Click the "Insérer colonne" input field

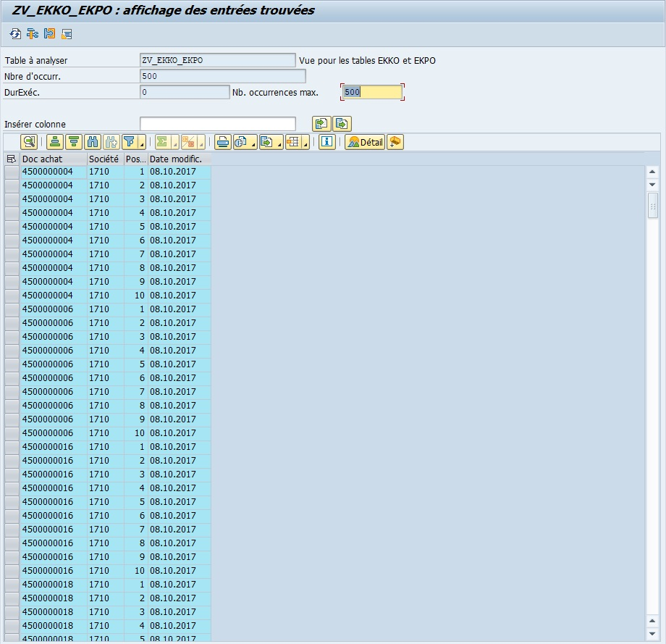tap(217, 124)
